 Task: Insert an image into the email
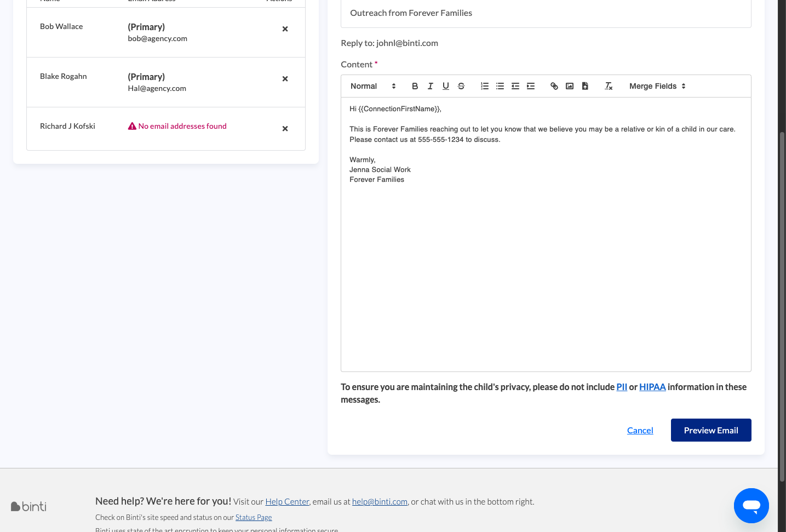(x=570, y=86)
